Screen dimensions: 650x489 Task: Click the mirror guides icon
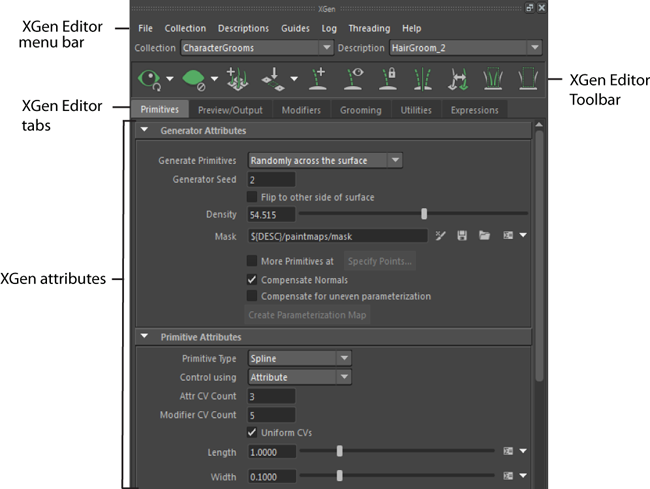click(x=422, y=79)
